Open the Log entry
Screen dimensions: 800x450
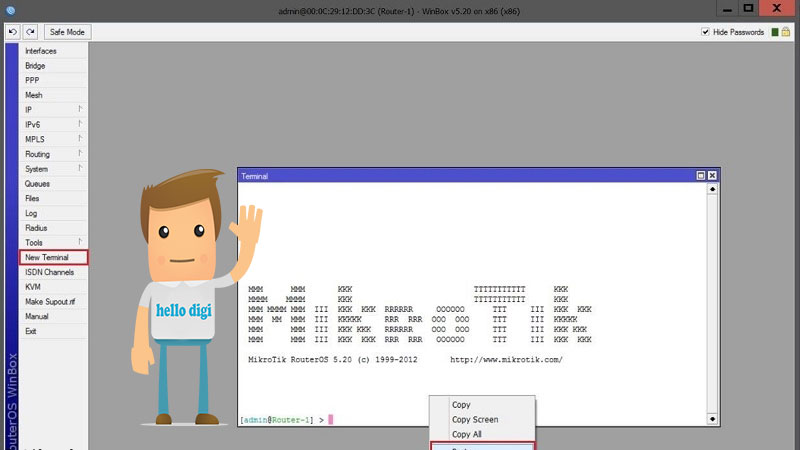[53, 213]
